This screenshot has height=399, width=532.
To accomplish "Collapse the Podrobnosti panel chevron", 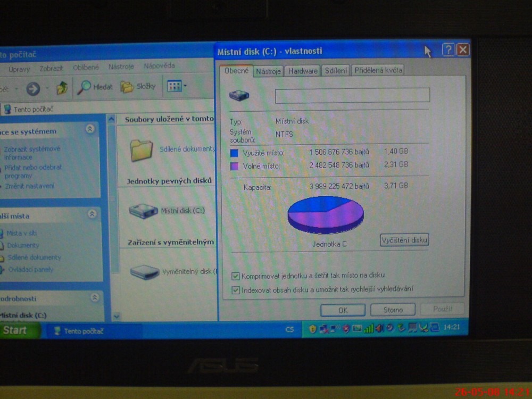I will [x=94, y=298].
